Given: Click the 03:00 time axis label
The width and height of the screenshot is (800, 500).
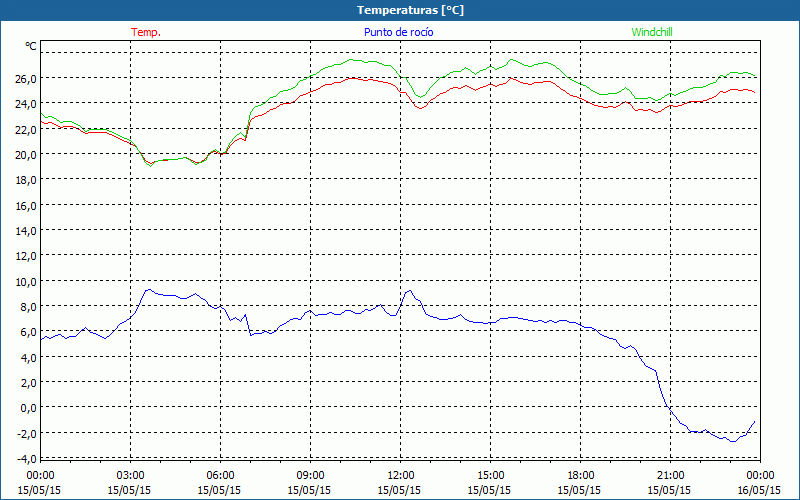Looking at the screenshot, I should 130,476.
